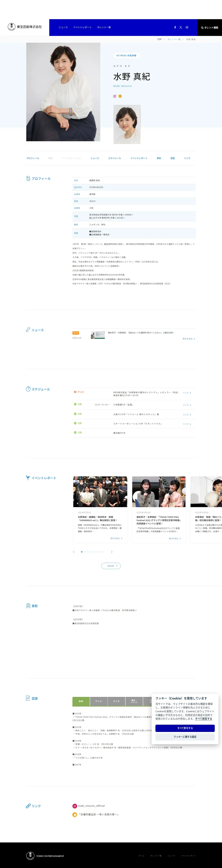The image size is (222, 868).
Task: Open リンク for 大阪ガスCM row
Action: coord(187,414)
